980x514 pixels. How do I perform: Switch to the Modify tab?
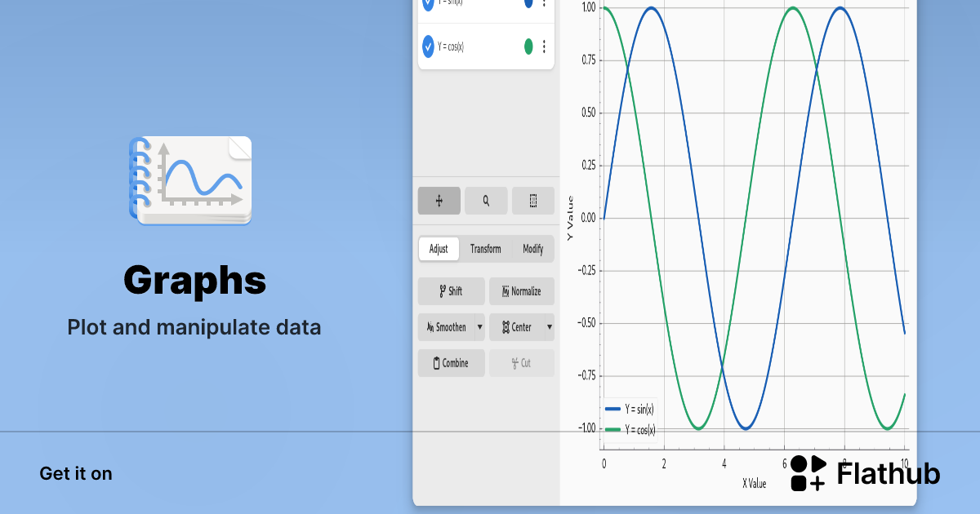pos(532,249)
